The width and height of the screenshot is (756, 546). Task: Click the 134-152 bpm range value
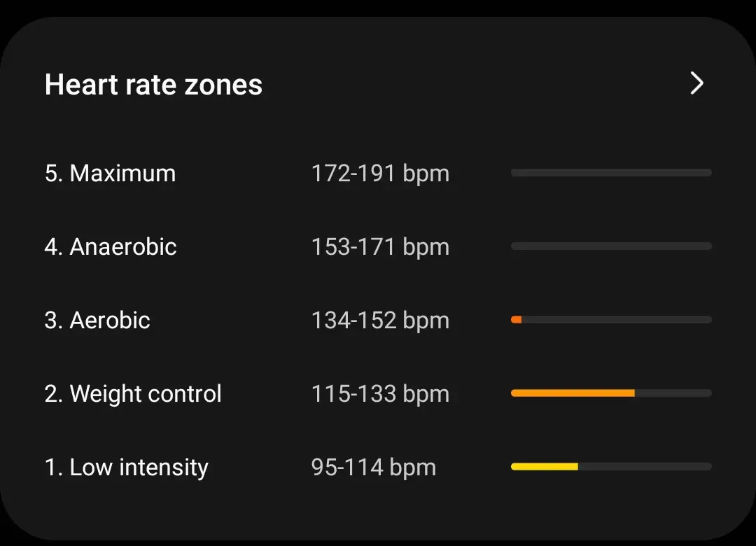pyautogui.click(x=380, y=320)
